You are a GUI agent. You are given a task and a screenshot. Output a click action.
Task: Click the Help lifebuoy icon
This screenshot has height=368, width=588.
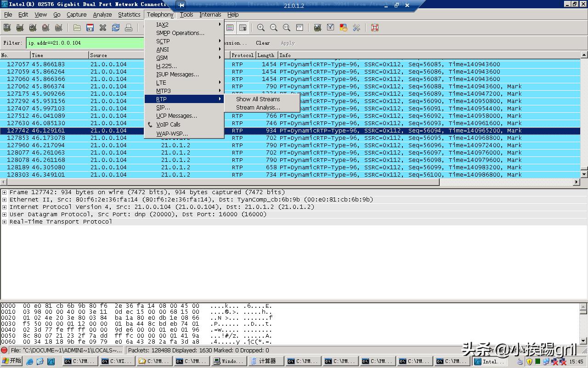click(375, 28)
